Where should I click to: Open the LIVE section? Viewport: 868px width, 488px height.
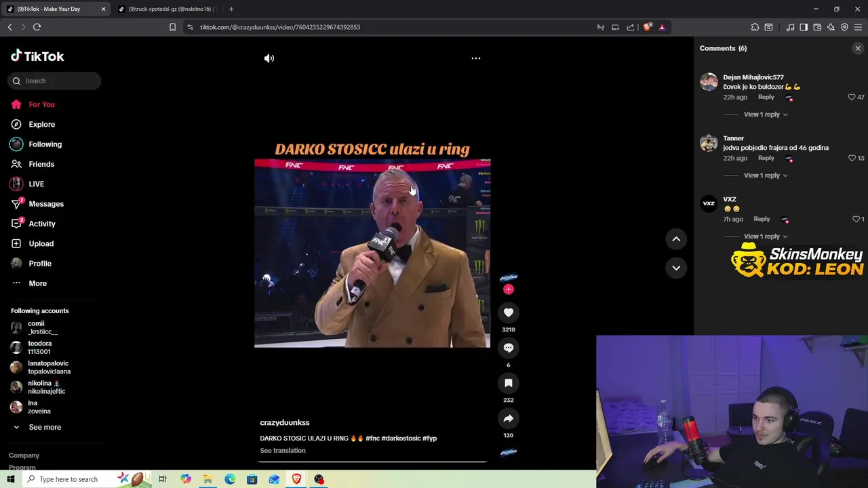[36, 184]
